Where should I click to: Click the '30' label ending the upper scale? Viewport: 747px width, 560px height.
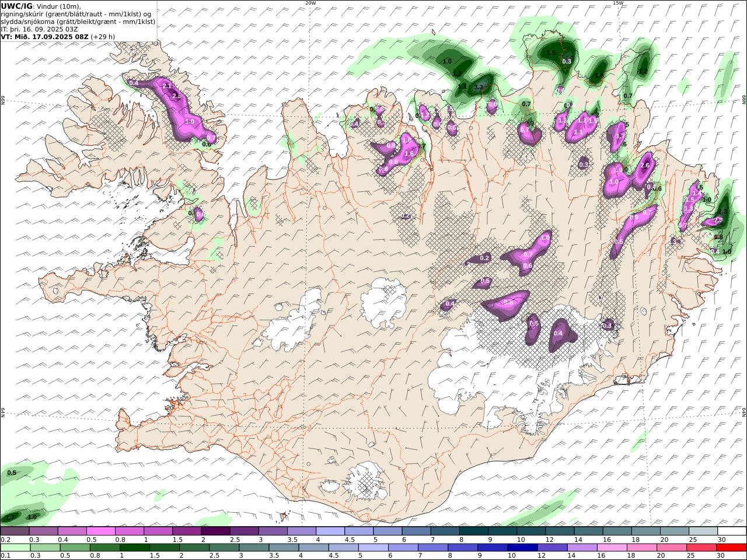point(722,540)
